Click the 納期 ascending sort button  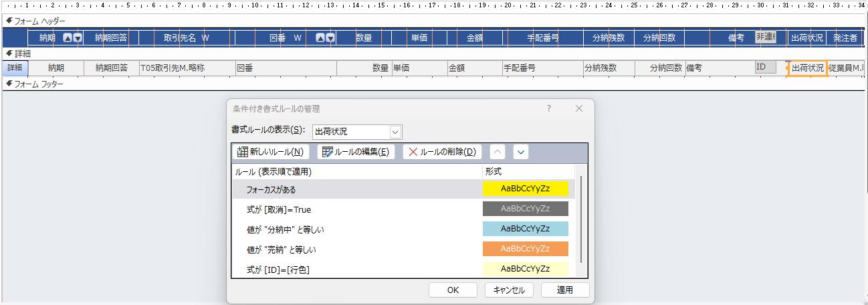[68, 38]
